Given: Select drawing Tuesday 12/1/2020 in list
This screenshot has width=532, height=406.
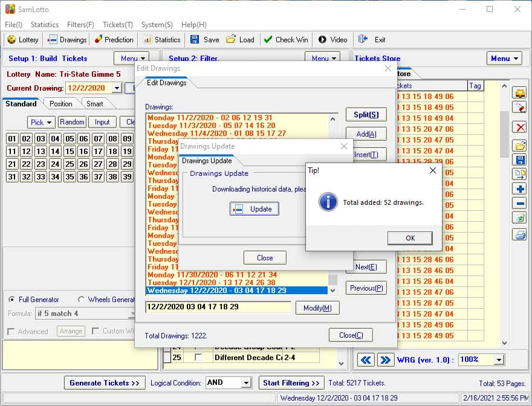Looking at the screenshot, I should pyautogui.click(x=237, y=283).
